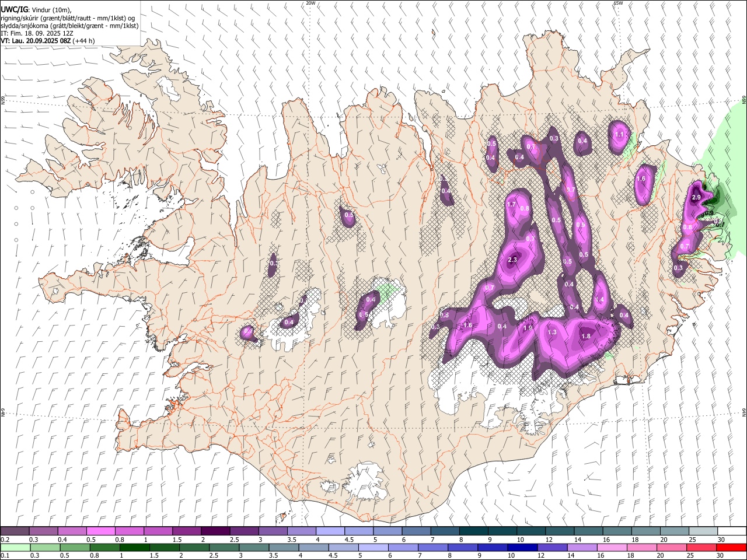
Task: Click the light pink lower swatch between 16 and 18
Action: point(612,547)
